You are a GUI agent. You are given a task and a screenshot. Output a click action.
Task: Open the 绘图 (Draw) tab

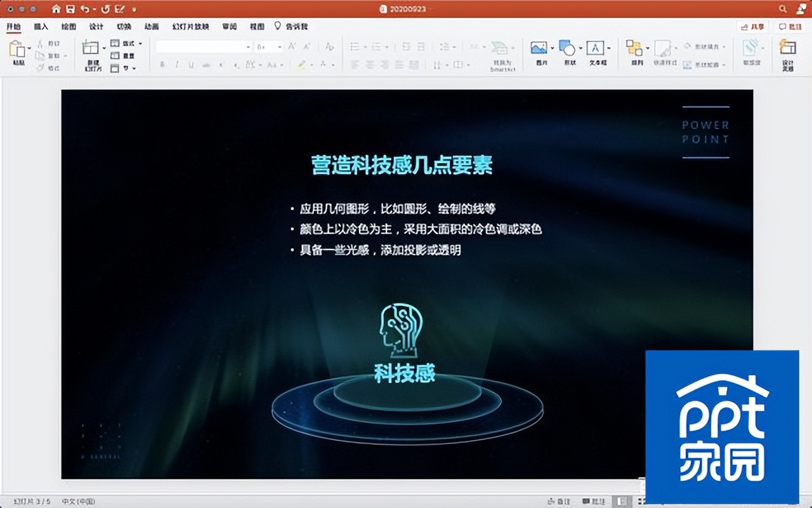[x=69, y=27]
